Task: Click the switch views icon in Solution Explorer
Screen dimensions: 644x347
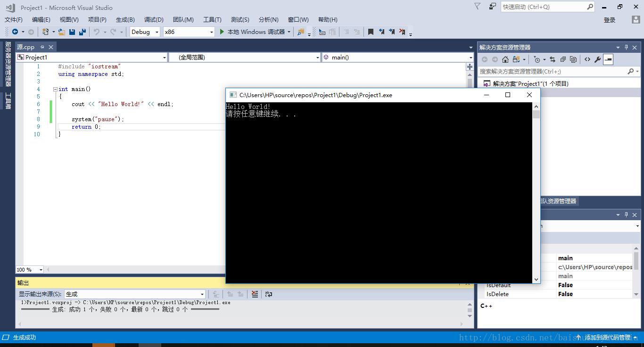Action: click(x=516, y=59)
